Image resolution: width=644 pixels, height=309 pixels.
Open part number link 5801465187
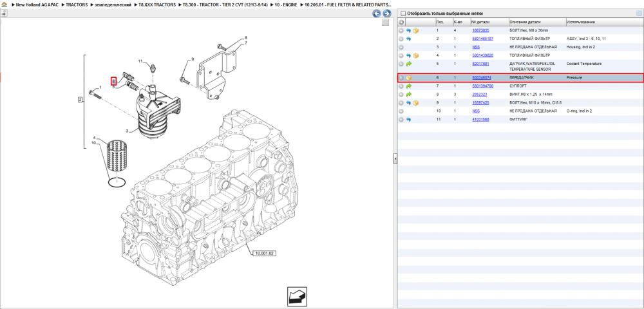[x=482, y=39]
